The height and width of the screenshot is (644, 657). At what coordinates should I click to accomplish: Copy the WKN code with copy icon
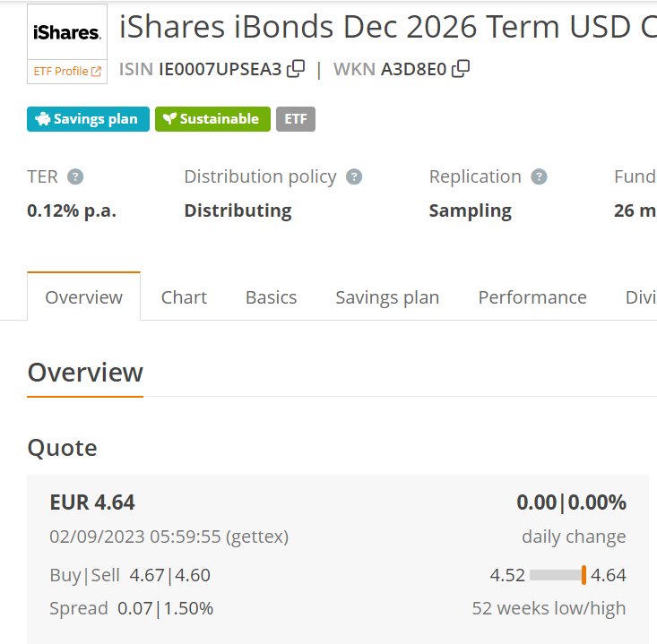pyautogui.click(x=461, y=69)
